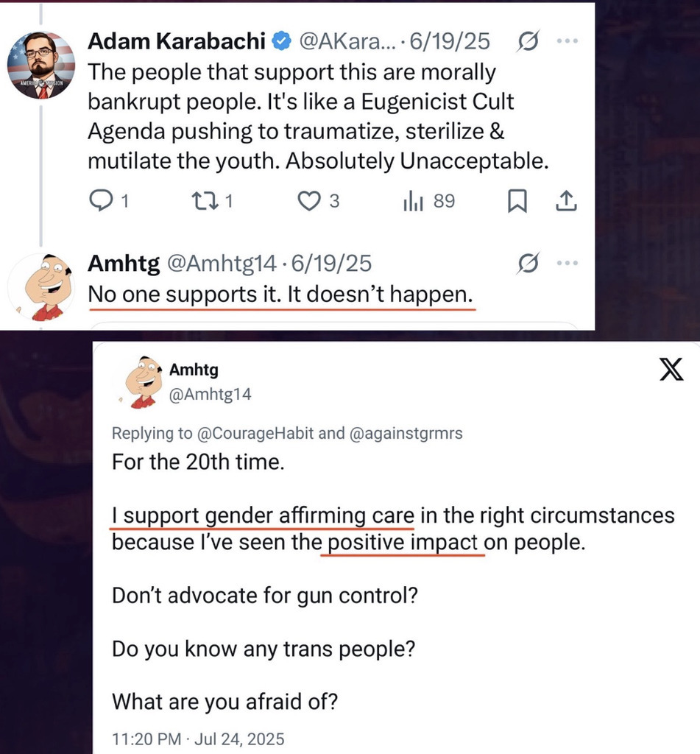Click the blue verified badge beside Adam Karabachi
The width and height of the screenshot is (700, 754).
[x=281, y=43]
